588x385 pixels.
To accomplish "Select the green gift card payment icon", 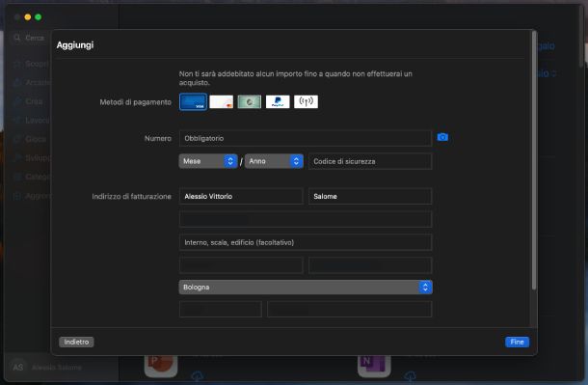I will (x=250, y=101).
